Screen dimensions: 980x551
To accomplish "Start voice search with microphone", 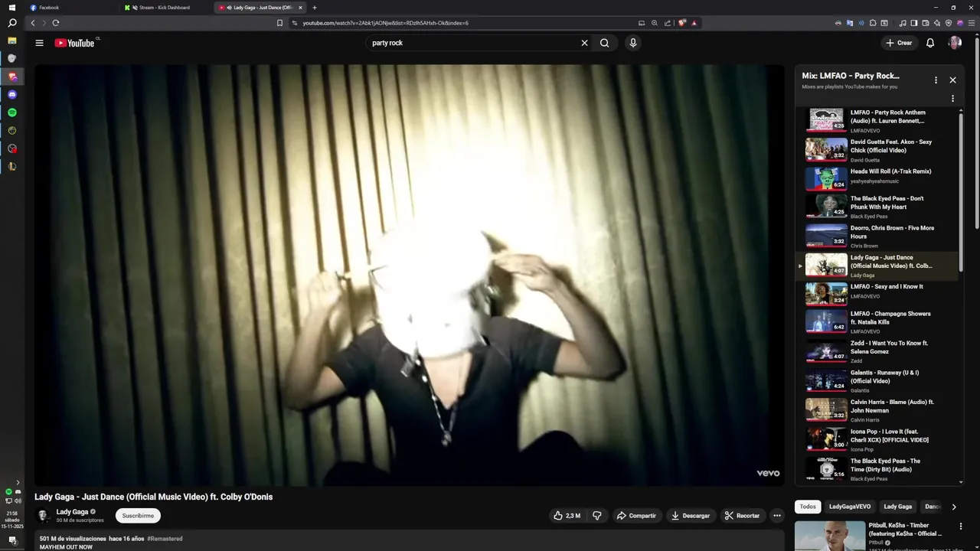I will 632,43.
